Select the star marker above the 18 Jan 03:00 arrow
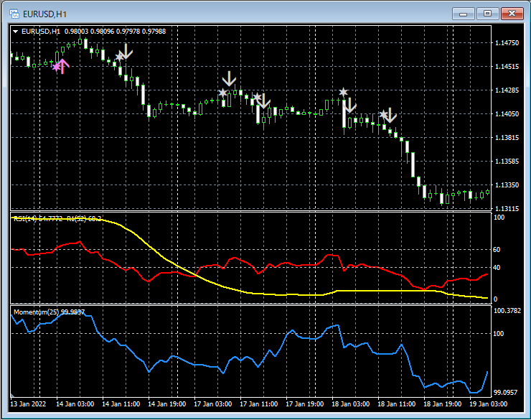Image resolution: width=531 pixels, height=420 pixels. [x=344, y=93]
